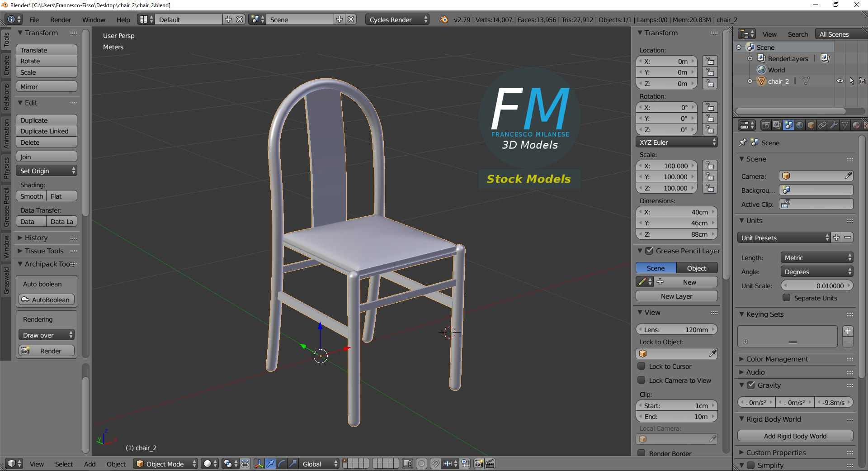Click the snap element type selector

tap(450, 464)
